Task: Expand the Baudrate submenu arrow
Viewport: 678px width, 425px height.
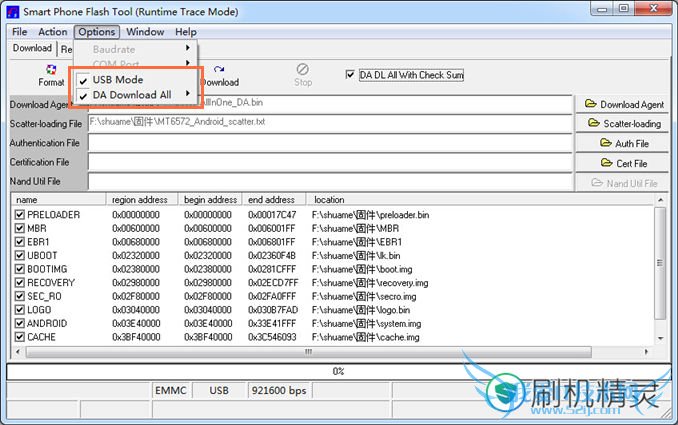Action: click(x=188, y=48)
